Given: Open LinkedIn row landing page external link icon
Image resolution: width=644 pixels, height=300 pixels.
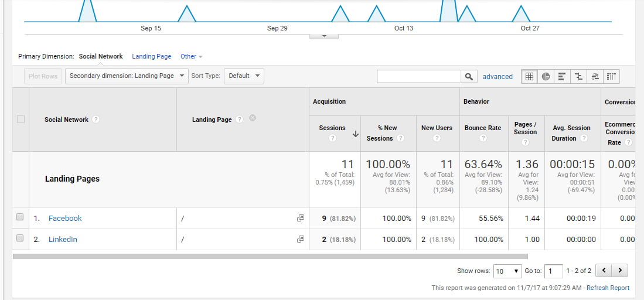Looking at the screenshot, I should [301, 239].
